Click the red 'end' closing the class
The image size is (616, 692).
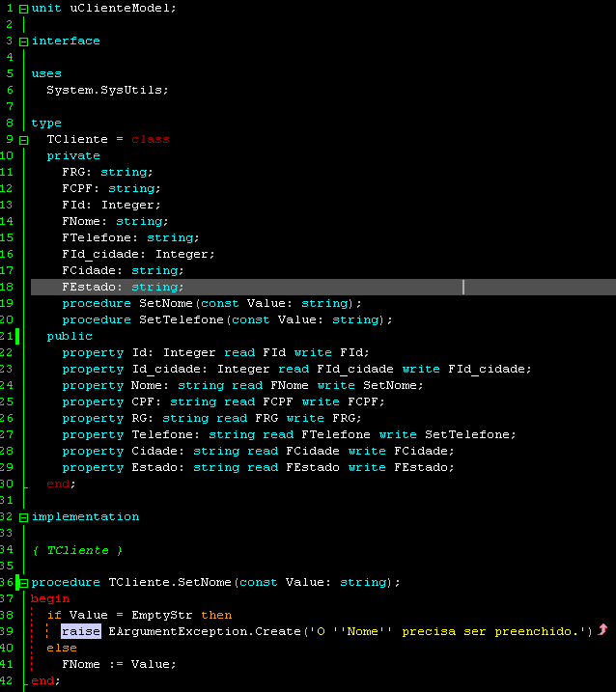(58, 484)
